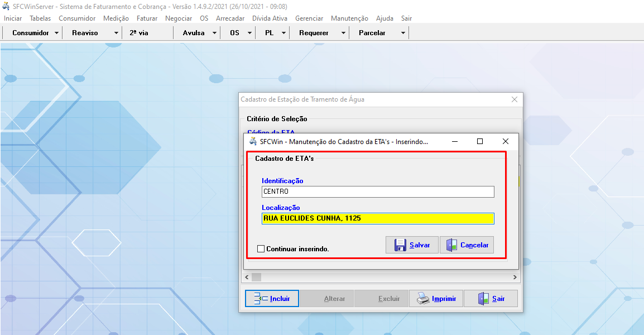Expand the Parcelar dropdown arrow
Viewport: 644px width, 335px height.
tap(403, 33)
